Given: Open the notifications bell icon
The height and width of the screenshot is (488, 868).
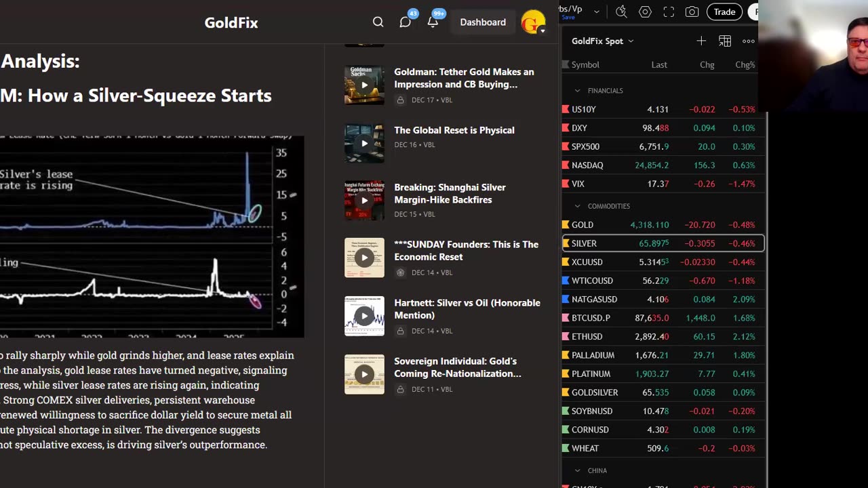Looking at the screenshot, I should pyautogui.click(x=433, y=22).
